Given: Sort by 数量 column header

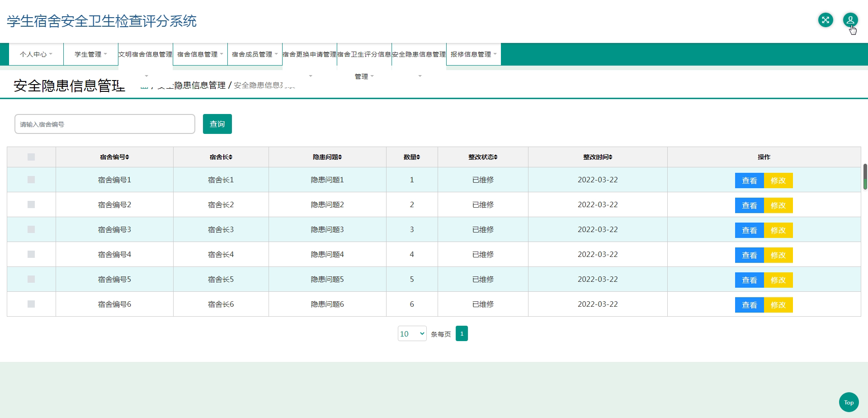Looking at the screenshot, I should pyautogui.click(x=412, y=157).
